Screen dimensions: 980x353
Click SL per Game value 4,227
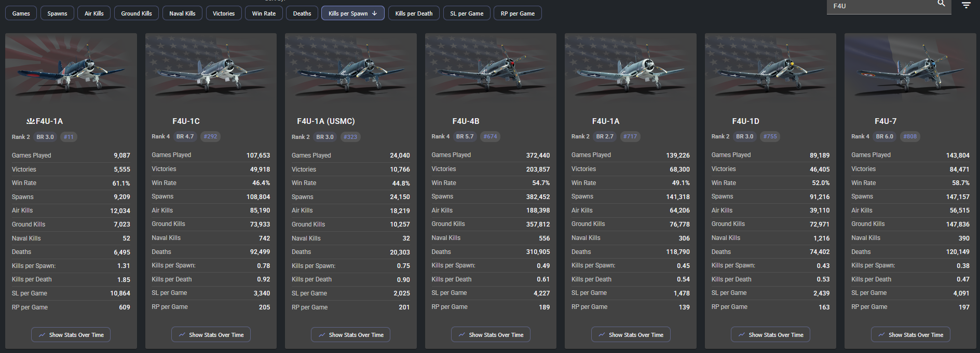coord(542,293)
